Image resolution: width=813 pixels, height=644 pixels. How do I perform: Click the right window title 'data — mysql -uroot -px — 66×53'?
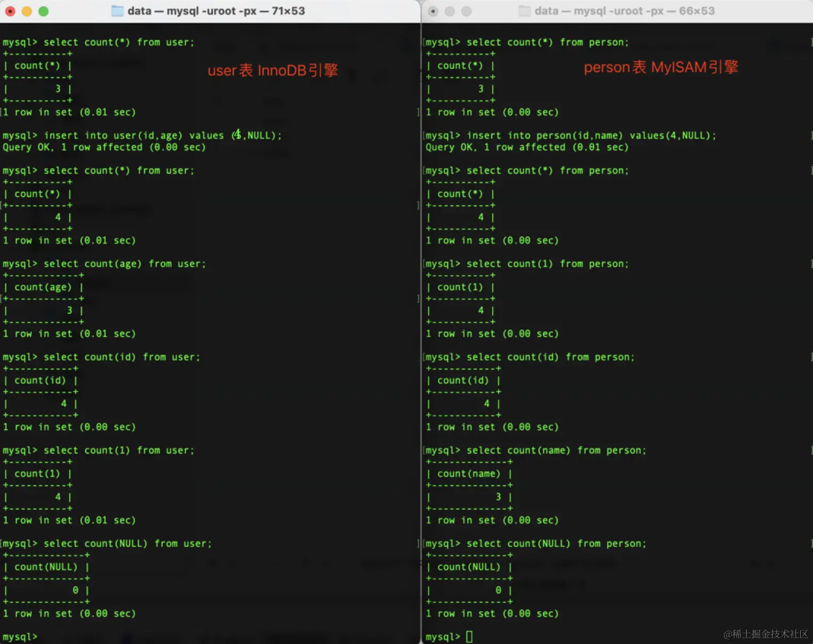624,11
